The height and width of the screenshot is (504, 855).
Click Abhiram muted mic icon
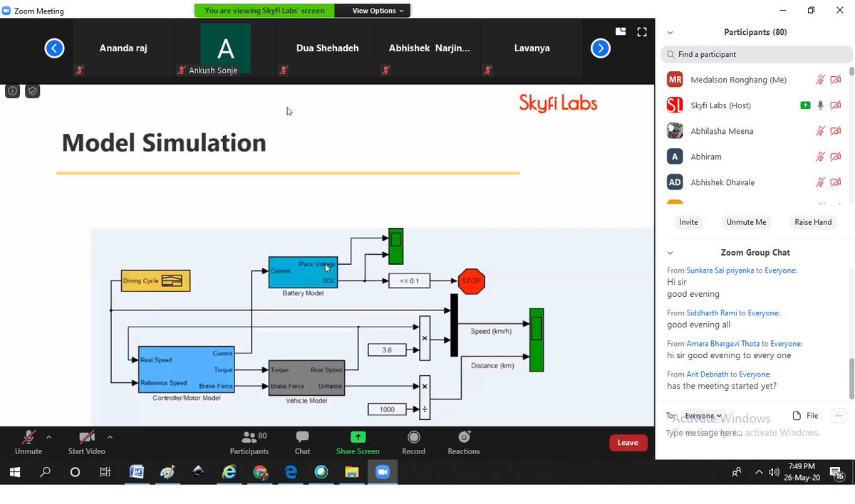click(821, 157)
